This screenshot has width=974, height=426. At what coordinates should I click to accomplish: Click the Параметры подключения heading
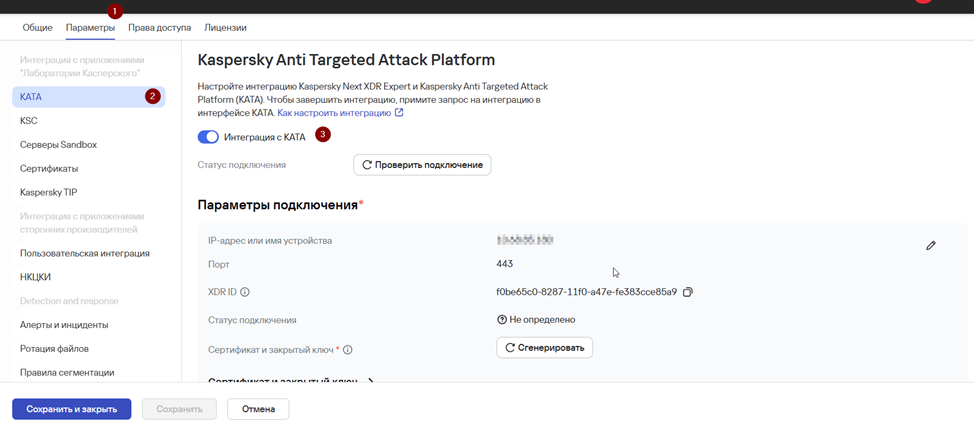point(278,205)
